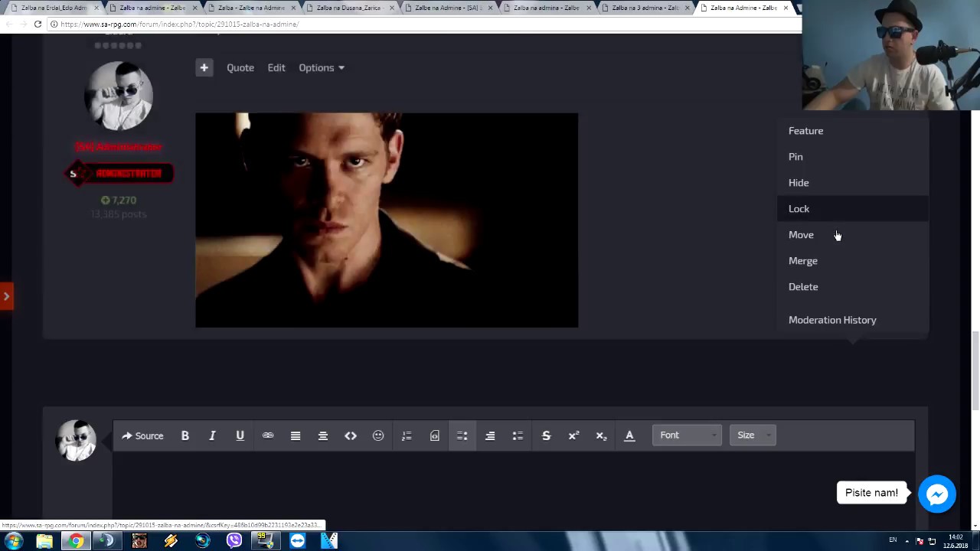
Task: Open the Size dropdown
Action: pyautogui.click(x=753, y=435)
